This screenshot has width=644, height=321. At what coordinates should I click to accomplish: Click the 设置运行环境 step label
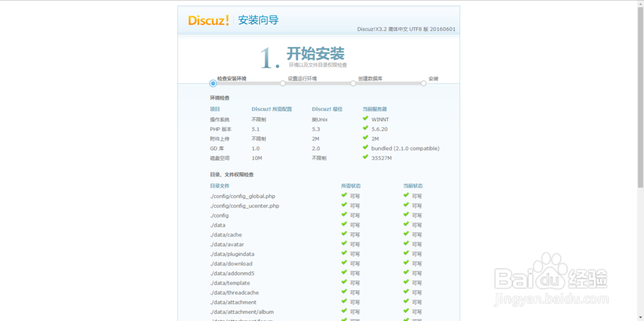click(302, 78)
